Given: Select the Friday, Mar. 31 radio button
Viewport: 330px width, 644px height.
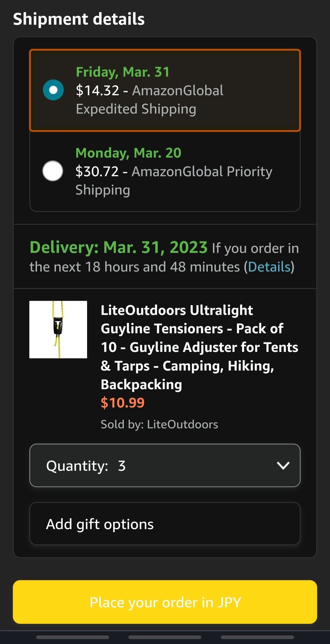Looking at the screenshot, I should tap(53, 90).
